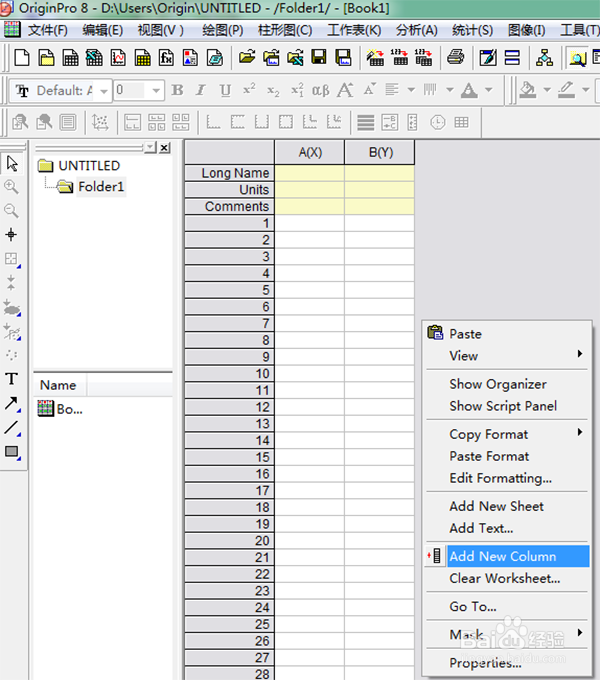Select row 10 header in worksheet
This screenshot has width=600, height=680.
coord(229,374)
